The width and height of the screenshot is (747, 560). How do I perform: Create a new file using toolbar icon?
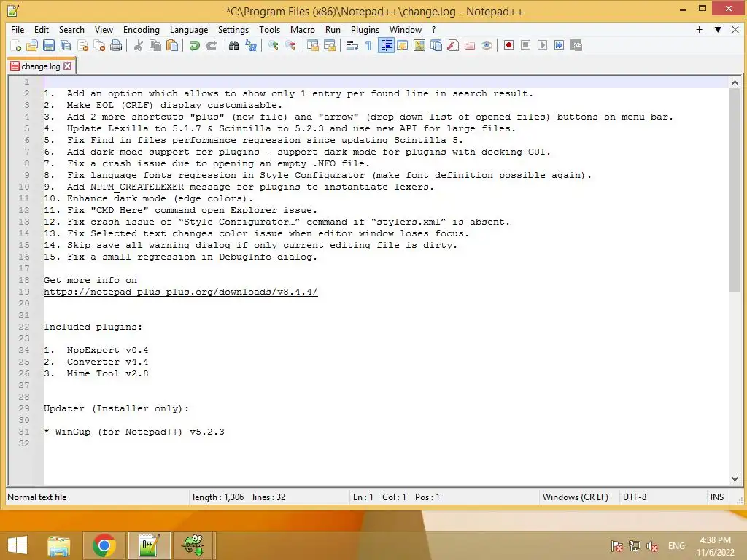15,45
